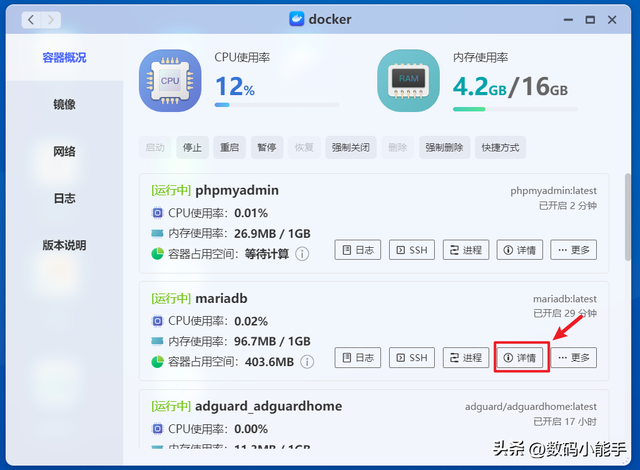The image size is (640, 470).
Task: Click the 4.2GB/16GB memory value
Action: pyautogui.click(x=510, y=86)
